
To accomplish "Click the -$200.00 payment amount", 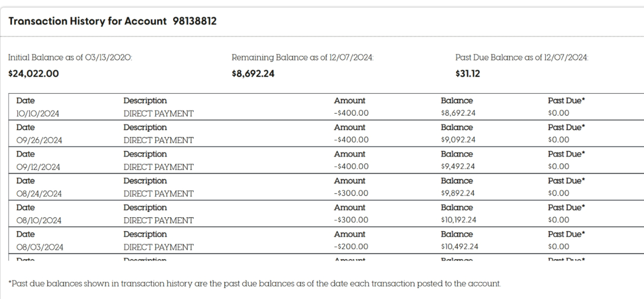I will point(351,246).
